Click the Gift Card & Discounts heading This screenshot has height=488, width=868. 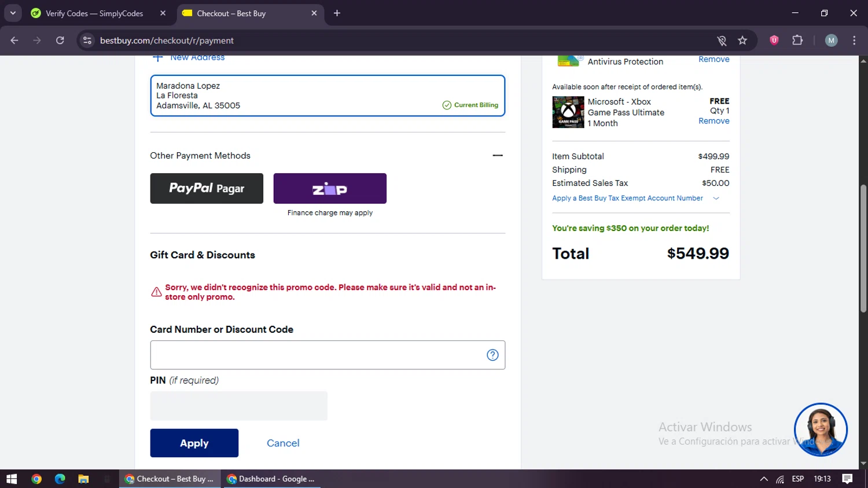[x=203, y=255]
